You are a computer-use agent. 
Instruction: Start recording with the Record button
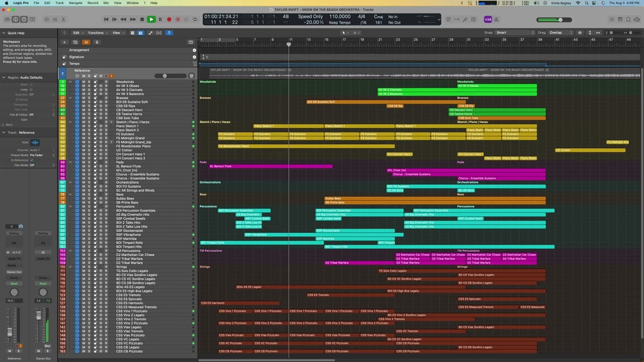click(x=169, y=20)
